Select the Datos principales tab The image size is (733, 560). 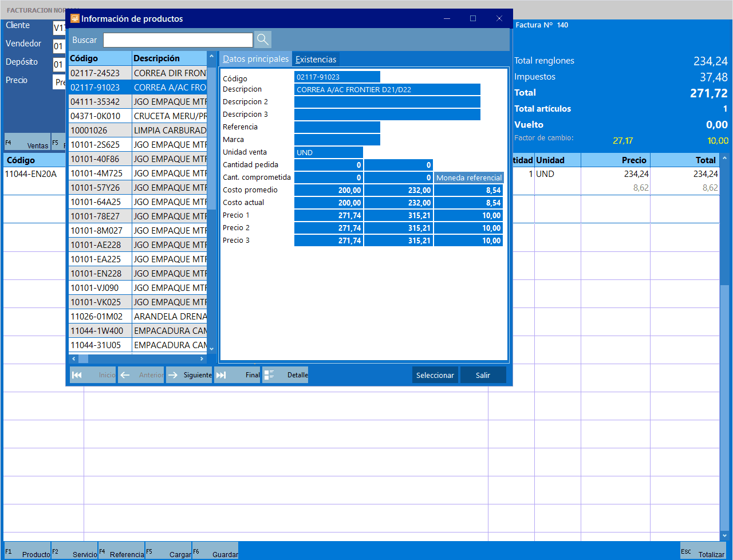[x=255, y=59]
